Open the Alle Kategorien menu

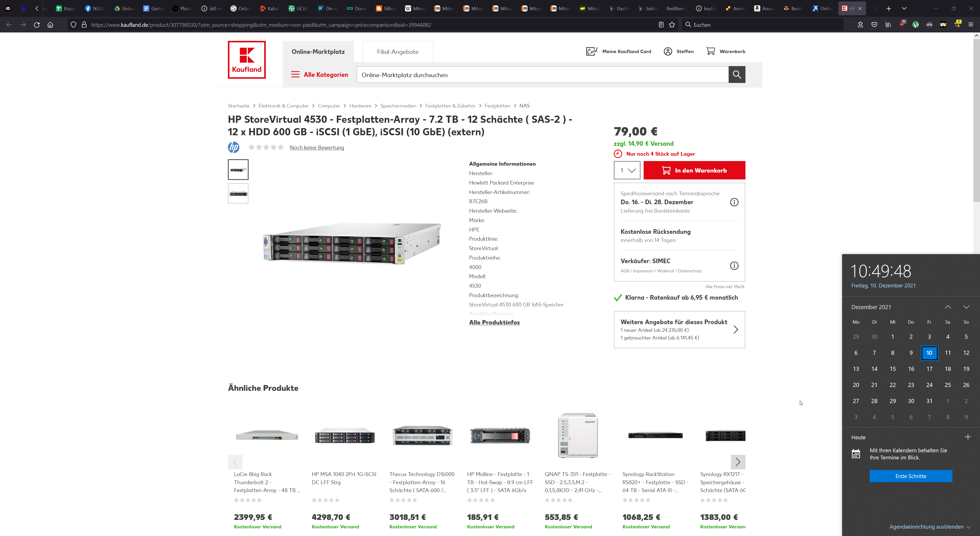320,75
